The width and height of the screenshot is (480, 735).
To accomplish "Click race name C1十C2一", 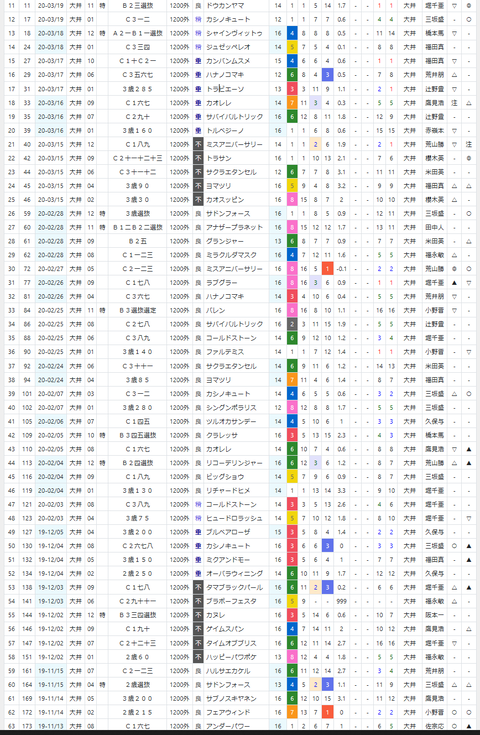I will [x=138, y=61].
